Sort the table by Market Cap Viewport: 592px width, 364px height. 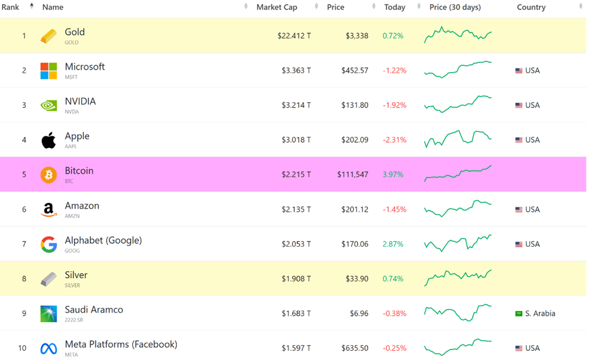pos(277,8)
